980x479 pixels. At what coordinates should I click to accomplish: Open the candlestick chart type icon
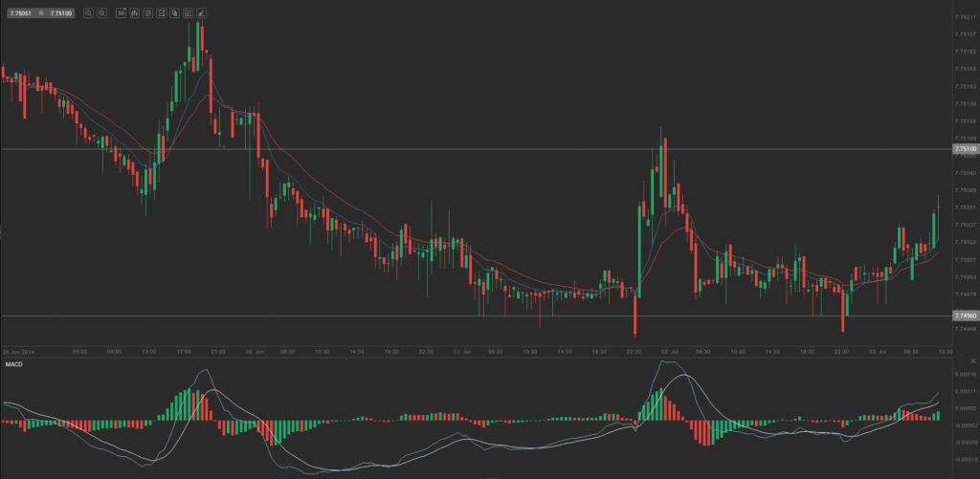(x=134, y=13)
